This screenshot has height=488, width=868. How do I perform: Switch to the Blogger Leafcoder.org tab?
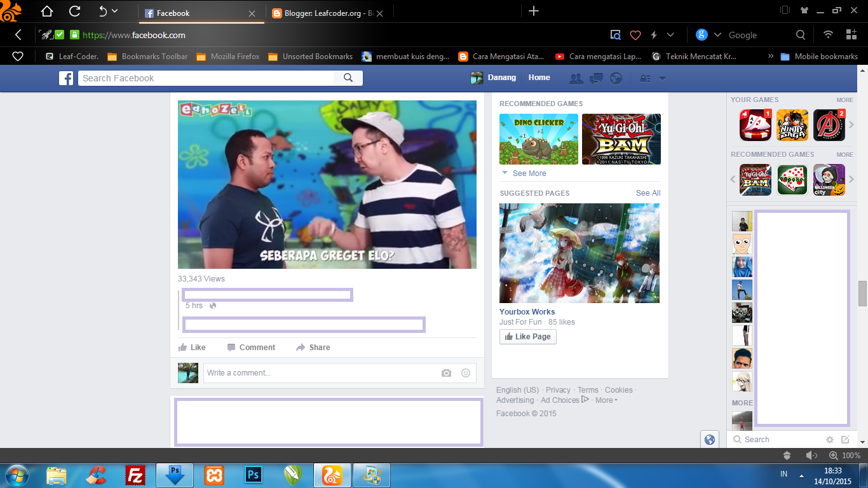(x=329, y=13)
